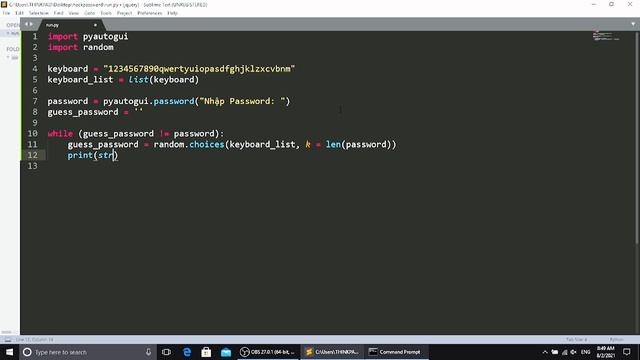
Task: Click print(str) on line 12
Action: pos(93,155)
